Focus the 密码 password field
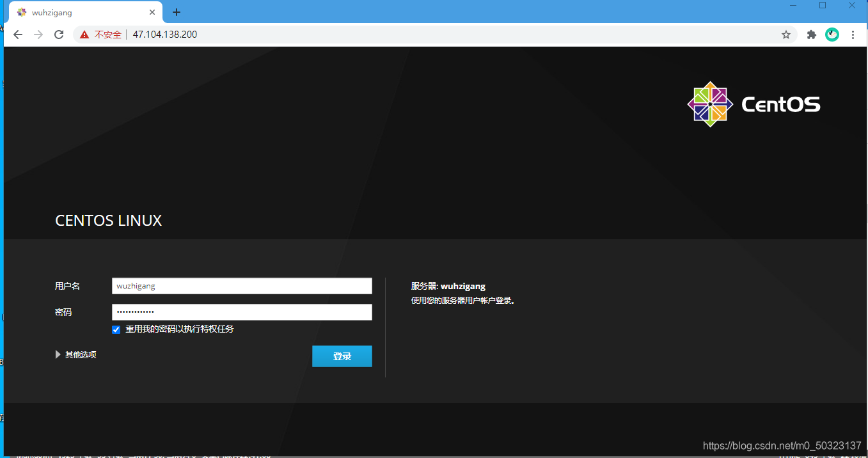 pos(242,312)
